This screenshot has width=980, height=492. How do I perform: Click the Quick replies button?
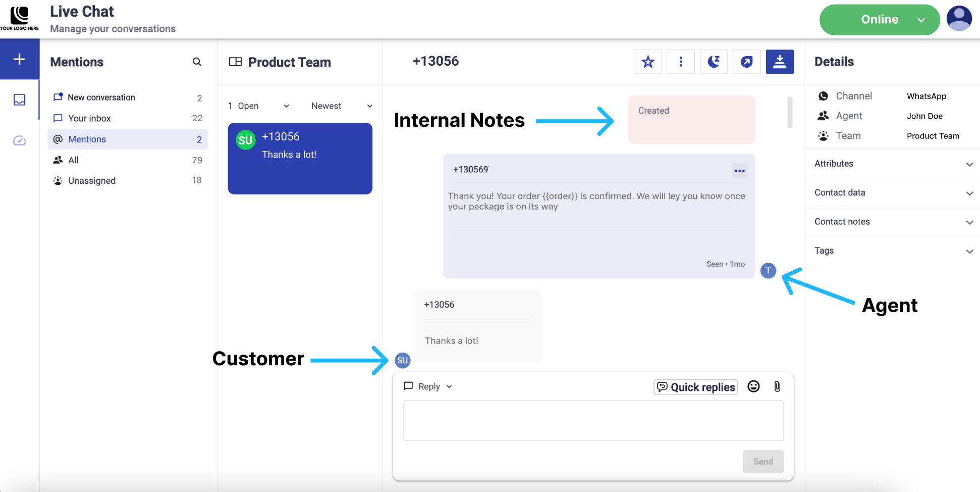[695, 387]
